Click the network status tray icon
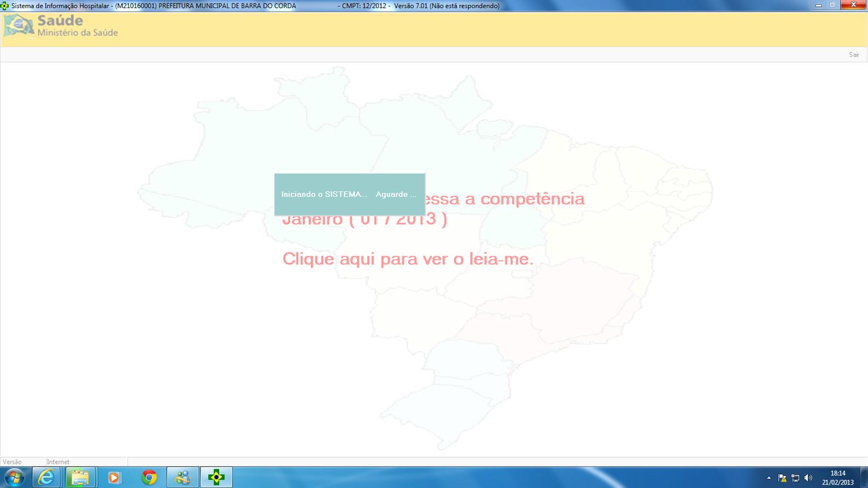This screenshot has width=868, height=488. tap(795, 478)
